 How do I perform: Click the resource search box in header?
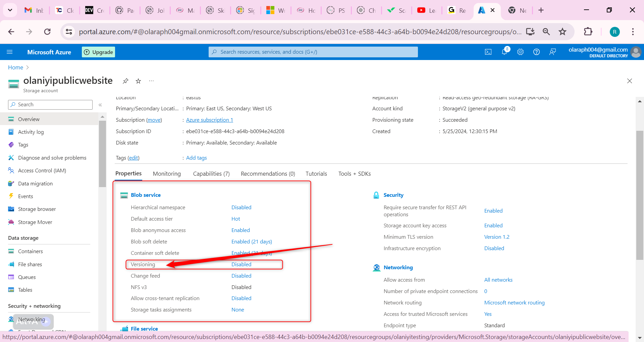[x=313, y=52]
